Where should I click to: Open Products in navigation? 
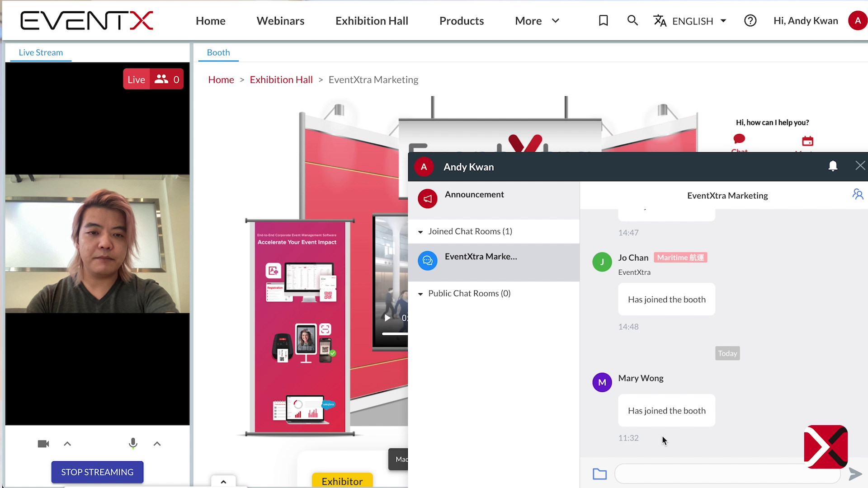tap(462, 21)
